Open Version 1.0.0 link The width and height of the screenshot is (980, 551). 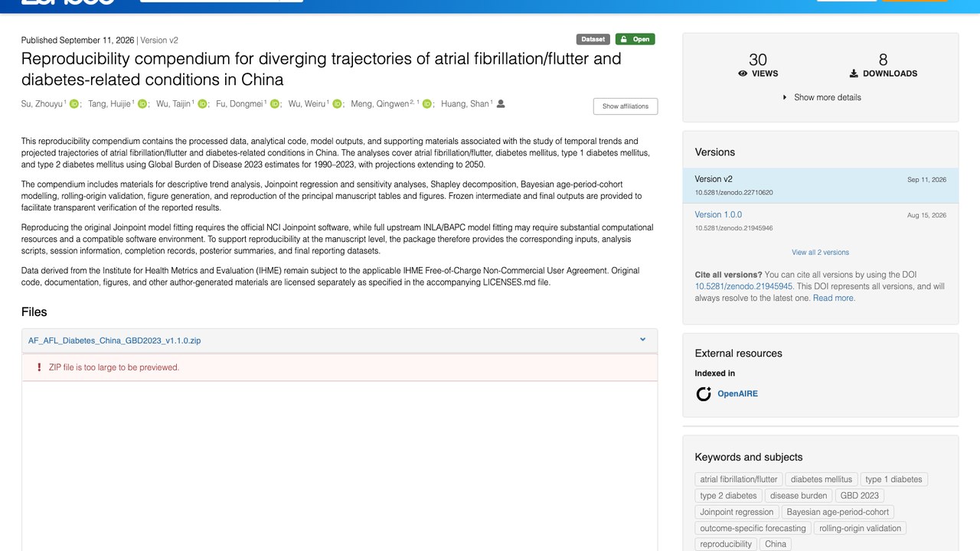point(718,214)
